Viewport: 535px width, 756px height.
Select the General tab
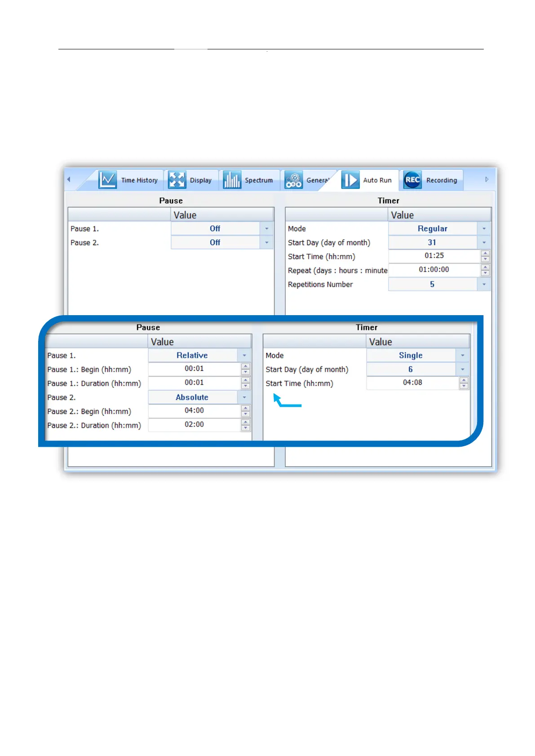307,180
